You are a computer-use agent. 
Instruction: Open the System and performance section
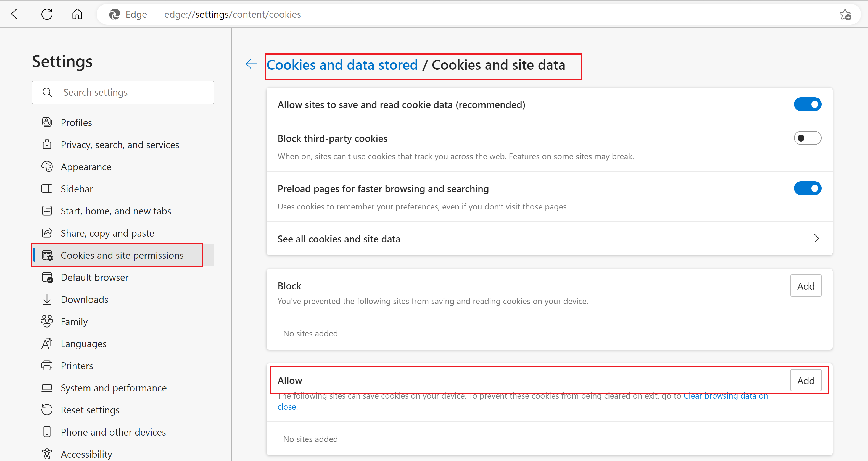[114, 388]
